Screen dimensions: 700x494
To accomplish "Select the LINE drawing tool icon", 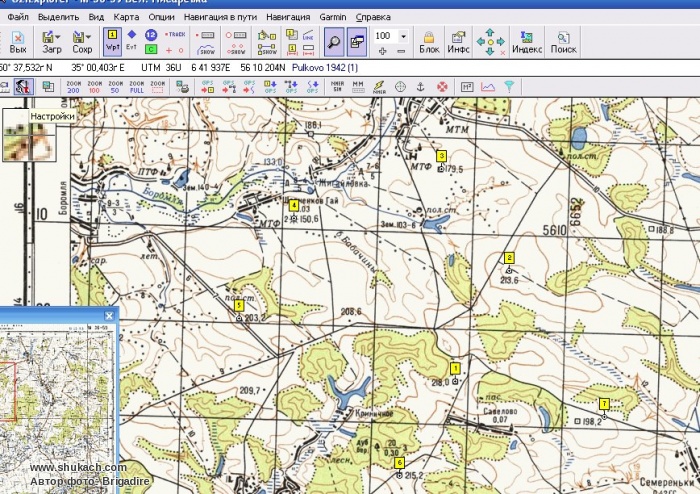I will coord(308,35).
